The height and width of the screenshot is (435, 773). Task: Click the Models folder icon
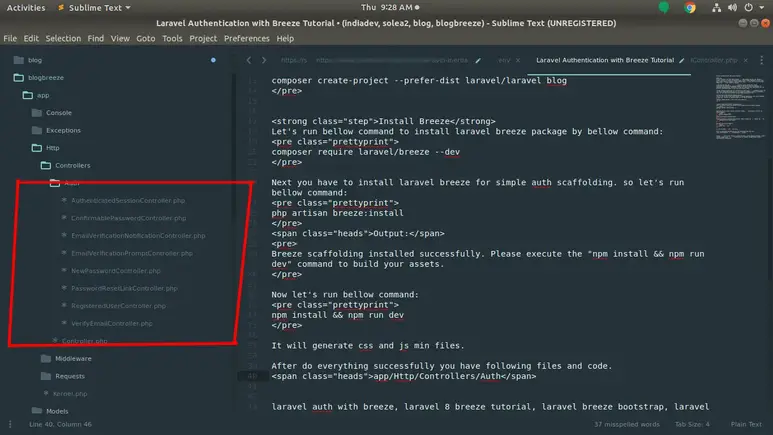click(x=36, y=411)
